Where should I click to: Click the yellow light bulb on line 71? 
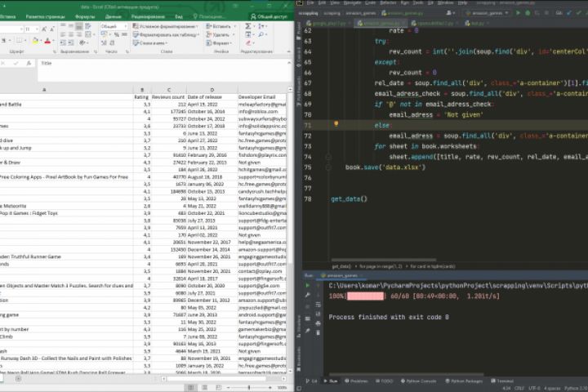(x=336, y=124)
